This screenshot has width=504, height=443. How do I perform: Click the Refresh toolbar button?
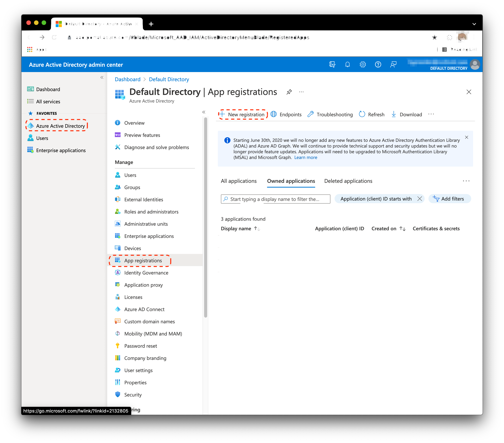pos(372,115)
